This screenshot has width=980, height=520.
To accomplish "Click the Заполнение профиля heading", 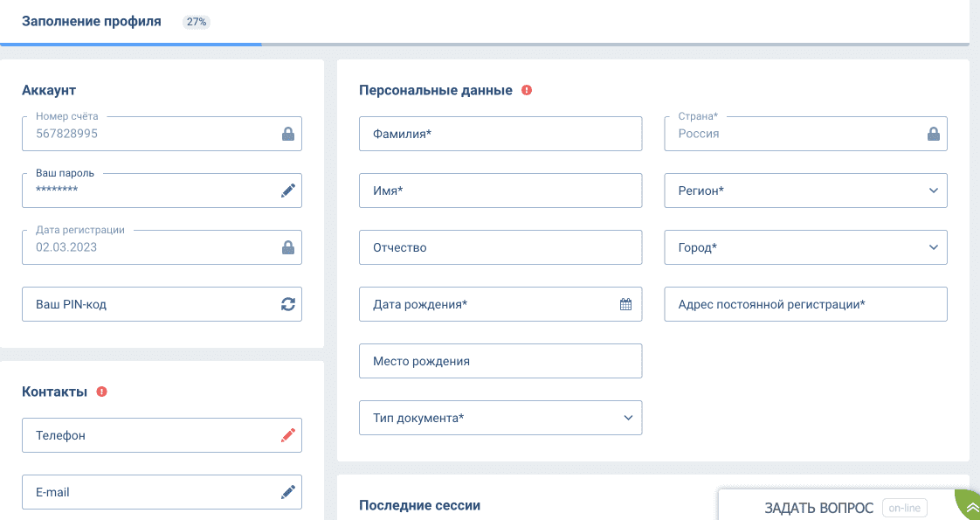I will pos(91,21).
